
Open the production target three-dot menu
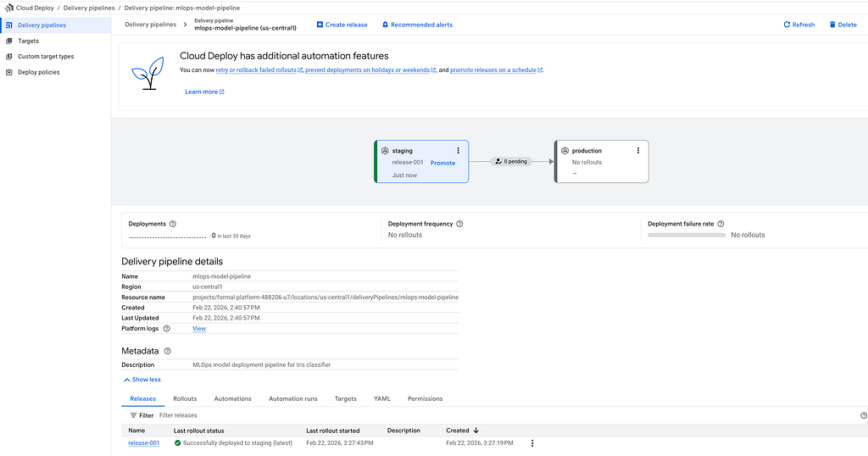(x=637, y=151)
